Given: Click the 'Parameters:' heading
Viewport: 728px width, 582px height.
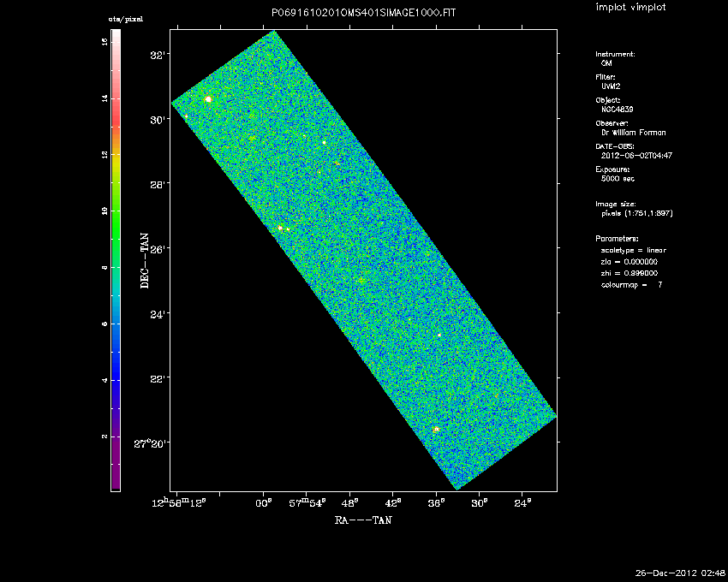Looking at the screenshot, I should tap(617, 239).
